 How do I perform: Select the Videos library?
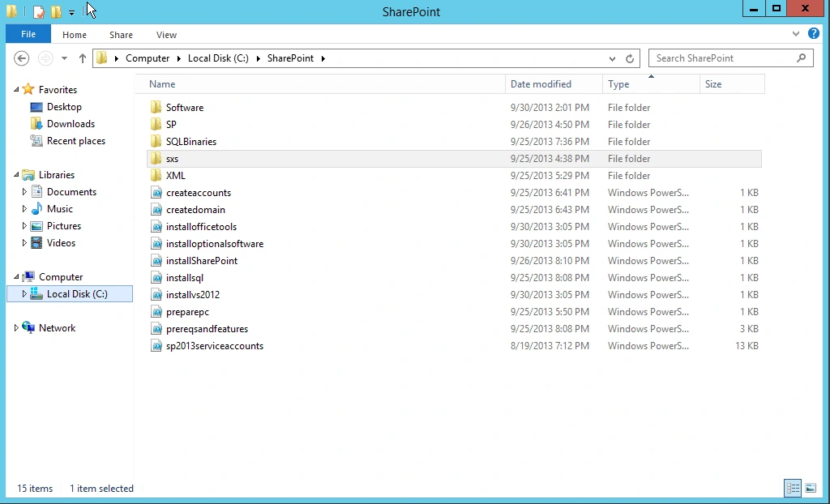(x=61, y=242)
